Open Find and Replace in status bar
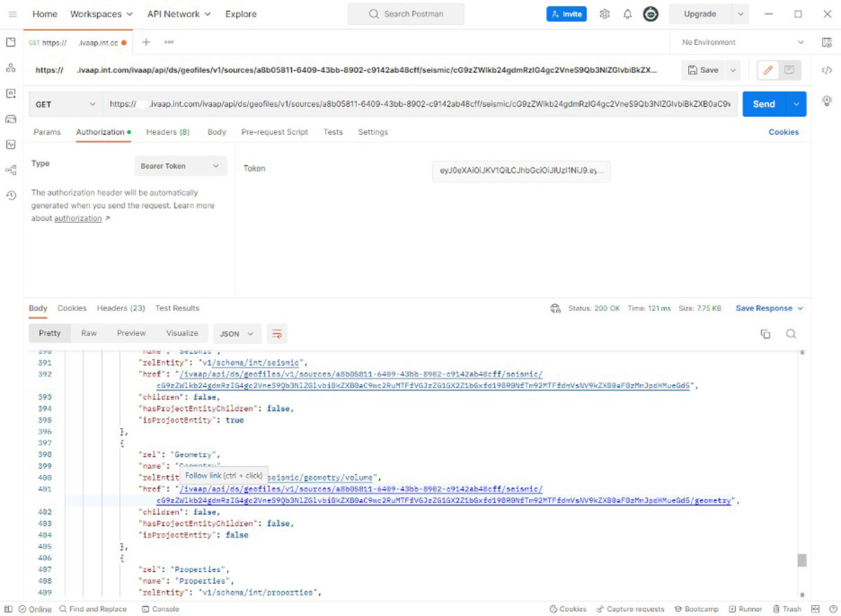The width and height of the screenshot is (841, 616). pyautogui.click(x=93, y=609)
